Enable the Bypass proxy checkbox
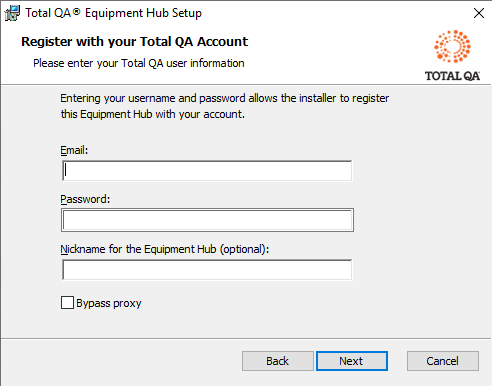The height and width of the screenshot is (386, 492). click(67, 303)
